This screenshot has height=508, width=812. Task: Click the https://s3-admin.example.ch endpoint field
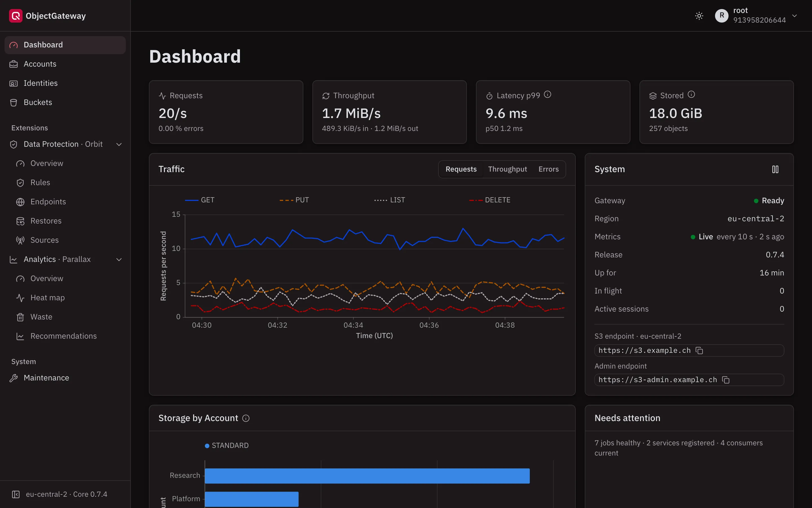(689, 380)
